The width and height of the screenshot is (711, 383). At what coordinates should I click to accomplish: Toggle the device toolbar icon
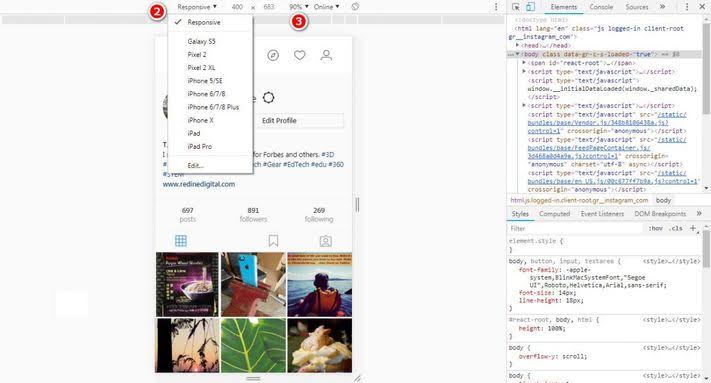530,7
